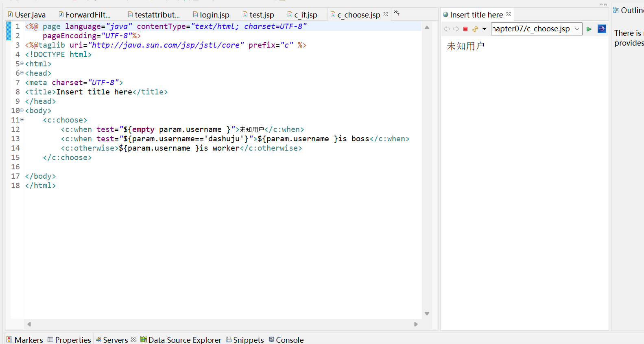Viewport: 644px width, 344px height.
Task: Open the Data Source Explorer tab
Action: point(181,340)
